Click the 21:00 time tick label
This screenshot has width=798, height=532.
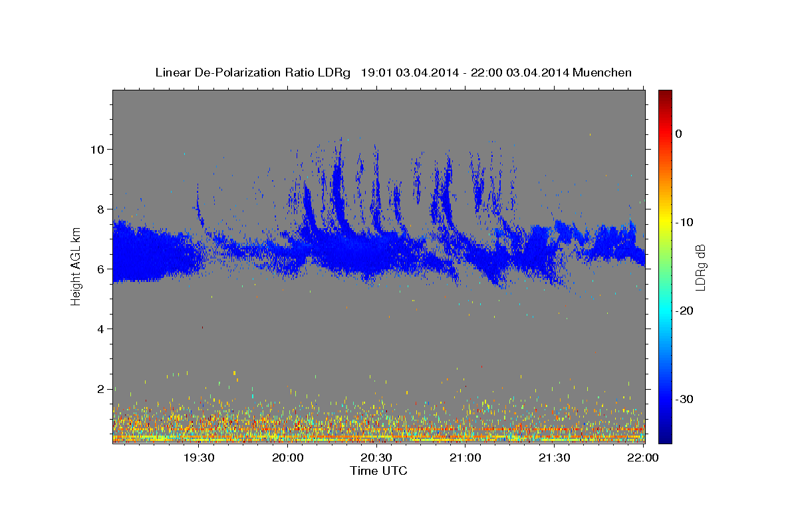(465, 458)
